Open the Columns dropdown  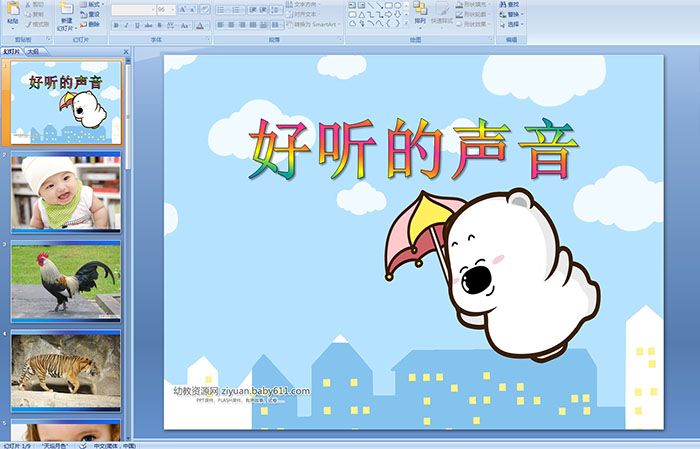tap(277, 25)
